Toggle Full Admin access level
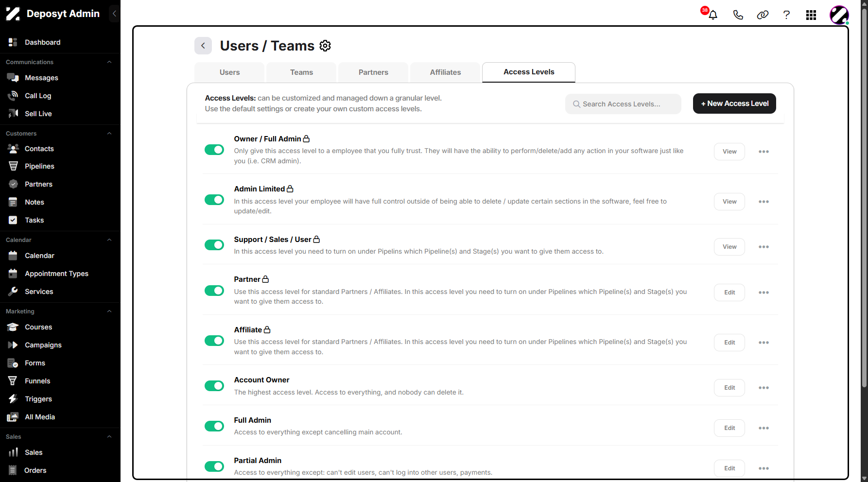This screenshot has height=482, width=868. pos(214,426)
